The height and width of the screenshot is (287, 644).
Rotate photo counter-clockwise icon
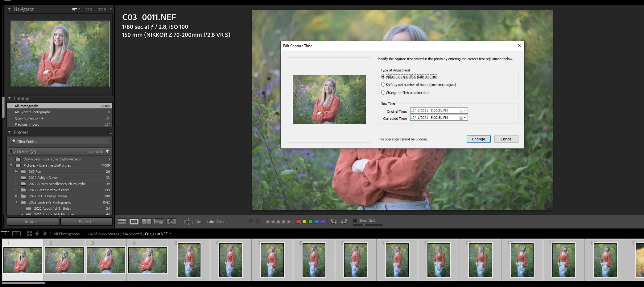(334, 221)
